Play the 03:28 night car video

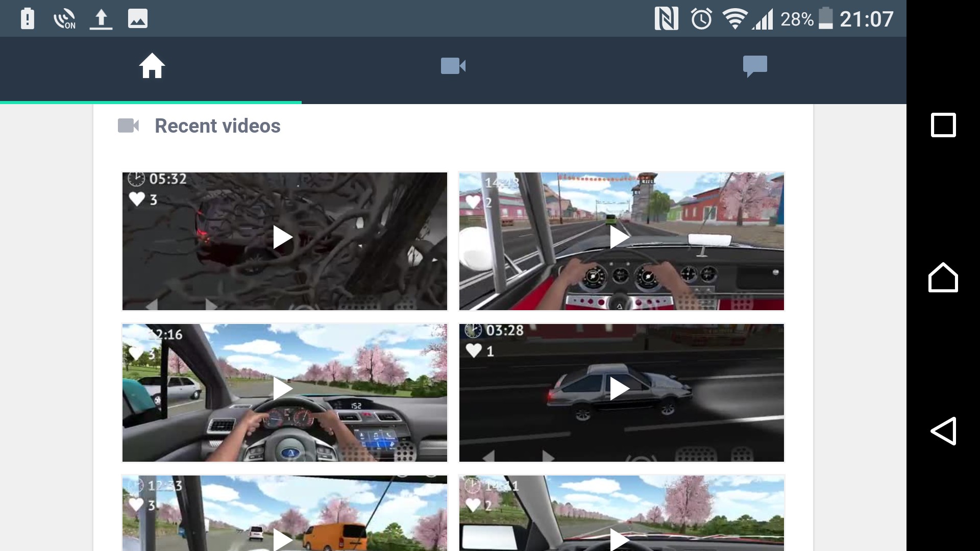pos(620,389)
